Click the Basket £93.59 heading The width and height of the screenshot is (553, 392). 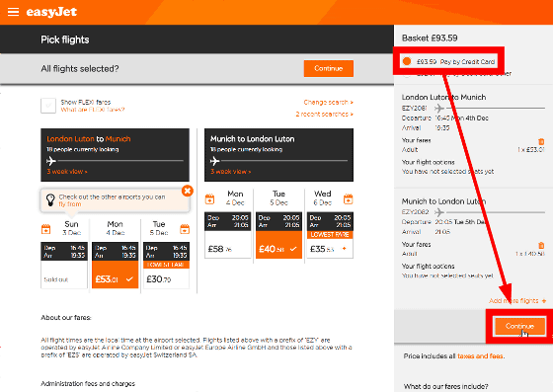[430, 39]
